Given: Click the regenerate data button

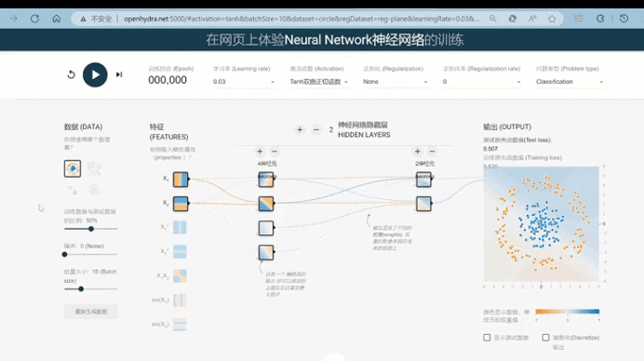Looking at the screenshot, I should 91,312.
